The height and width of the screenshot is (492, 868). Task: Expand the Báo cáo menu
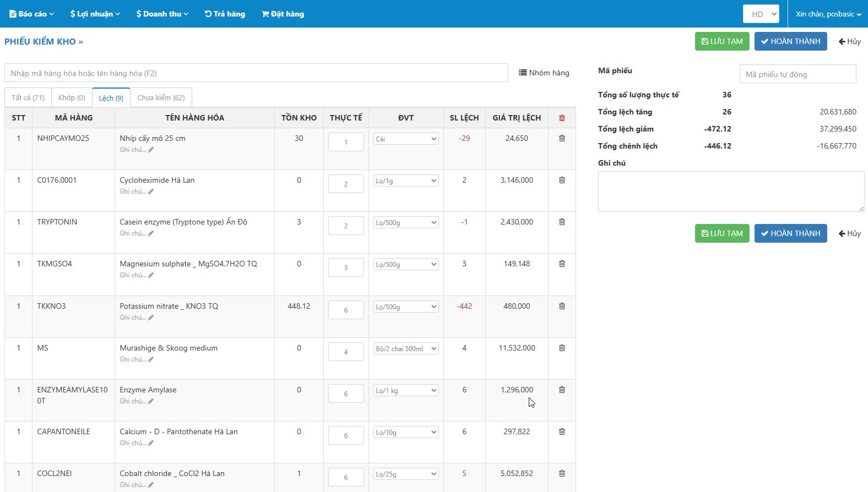pos(32,14)
